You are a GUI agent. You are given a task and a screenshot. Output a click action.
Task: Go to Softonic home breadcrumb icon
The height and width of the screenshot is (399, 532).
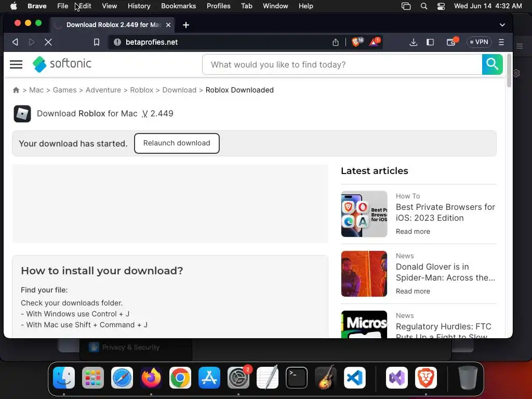pos(16,90)
